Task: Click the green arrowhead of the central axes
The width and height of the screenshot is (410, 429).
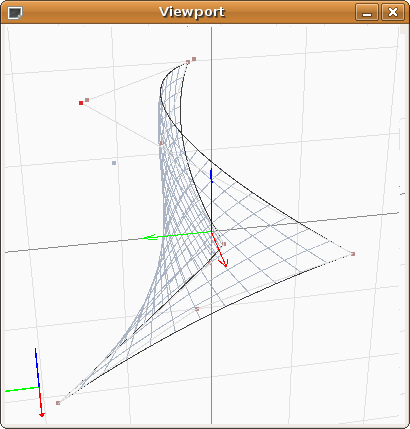Action: [x=150, y=237]
